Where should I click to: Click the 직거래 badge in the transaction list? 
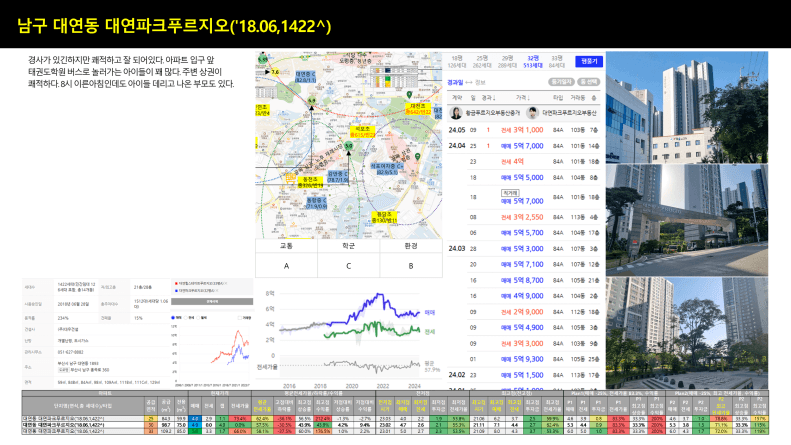coord(510,193)
